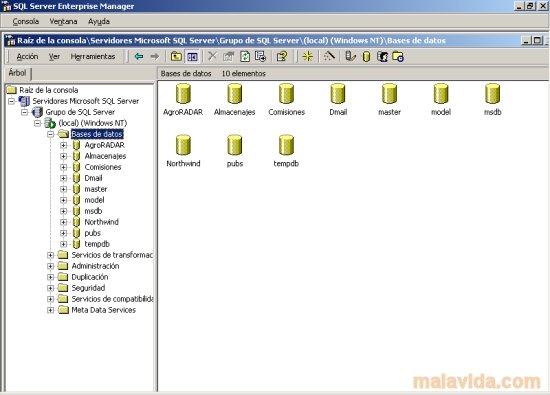Open the Acción menu
The image size is (550, 395).
click(27, 56)
